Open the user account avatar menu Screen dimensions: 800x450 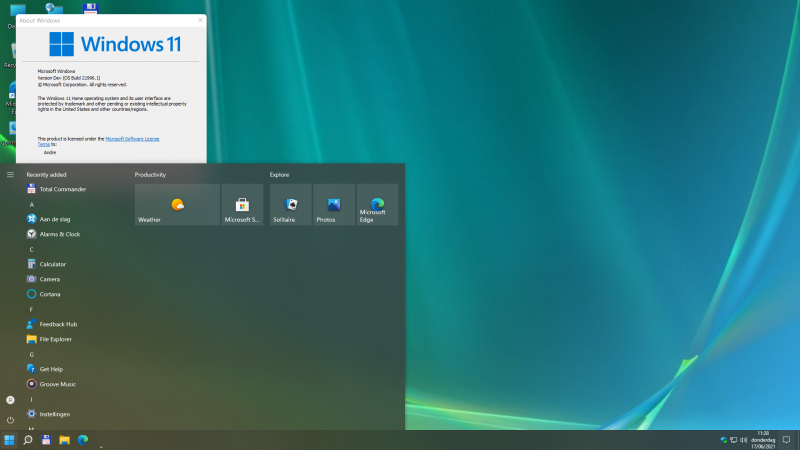point(10,399)
